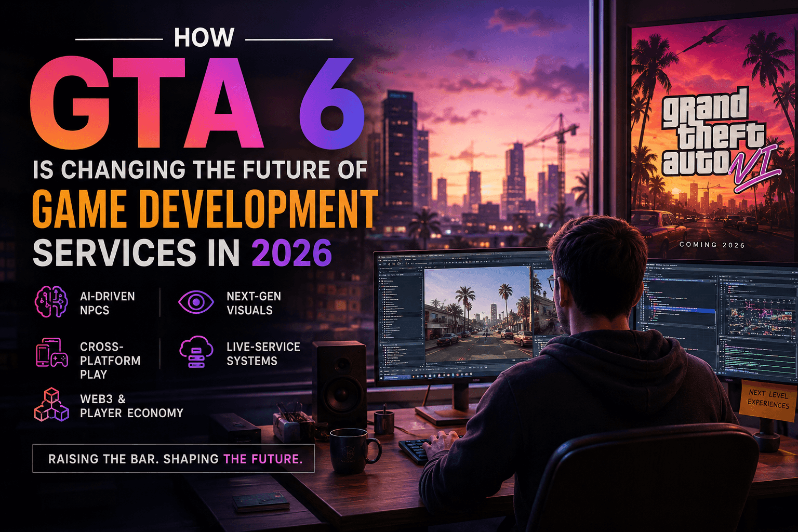Image resolution: width=798 pixels, height=532 pixels.
Task: Click "IS CHANGING THE FUTURE OF" line
Action: pos(200,170)
